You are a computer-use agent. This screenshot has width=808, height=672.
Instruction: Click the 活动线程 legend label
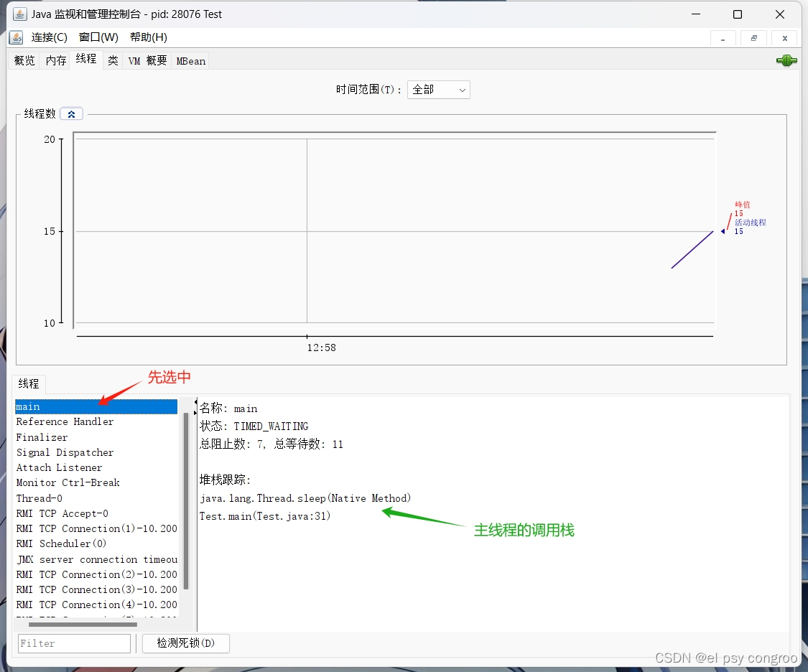751,223
